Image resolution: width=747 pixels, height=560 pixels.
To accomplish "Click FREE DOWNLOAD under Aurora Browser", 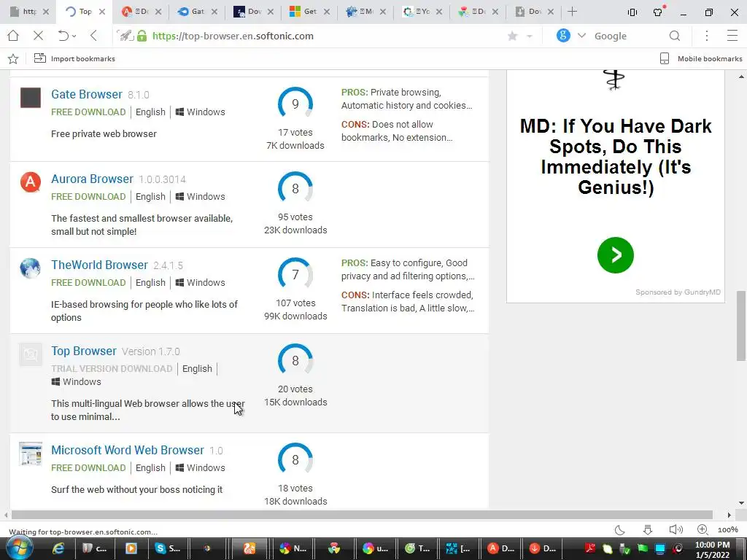I will [88, 197].
